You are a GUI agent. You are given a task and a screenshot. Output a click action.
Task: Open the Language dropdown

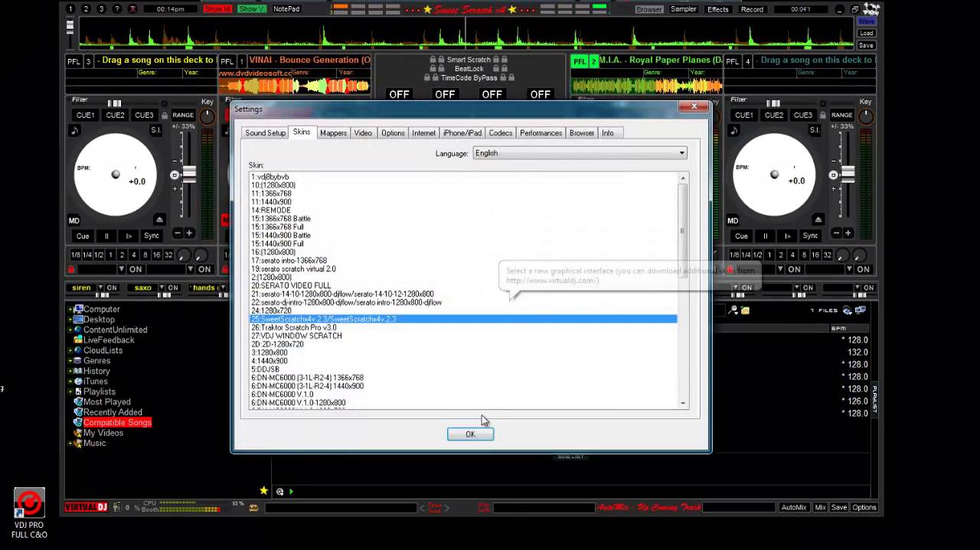click(580, 153)
